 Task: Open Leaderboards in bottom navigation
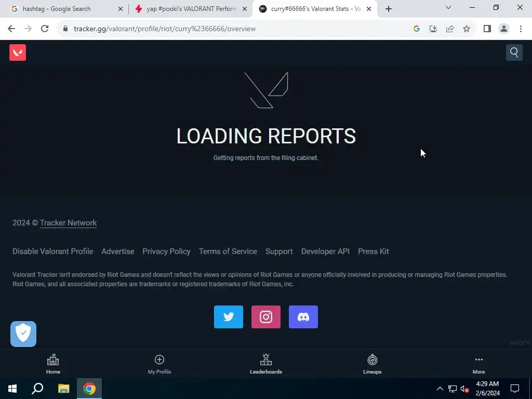tap(265, 364)
